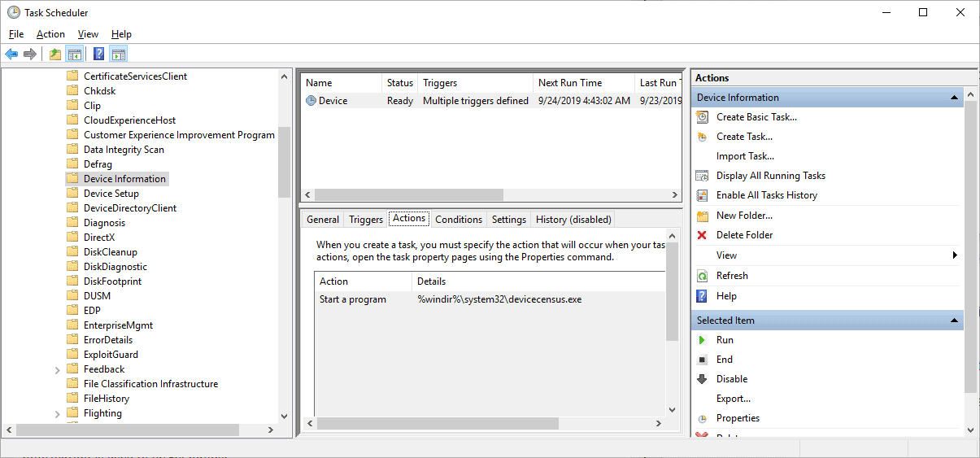Select the DiskCleanup folder in tree

pos(110,252)
